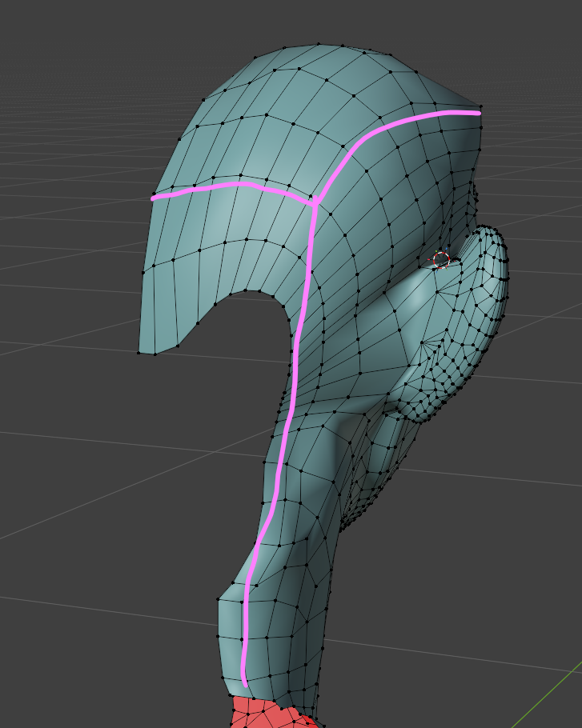Click the left end of the horizontal pink line
This screenshot has width=582, height=728.
coord(154,197)
